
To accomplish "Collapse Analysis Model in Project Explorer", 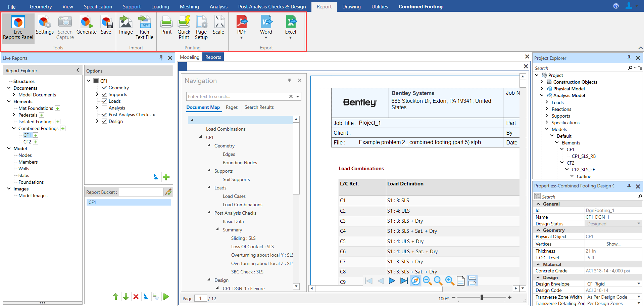I will (542, 95).
